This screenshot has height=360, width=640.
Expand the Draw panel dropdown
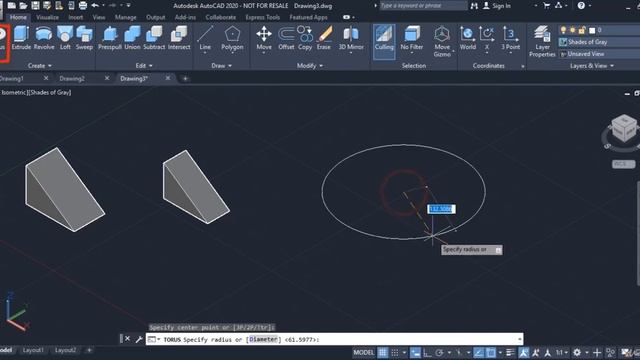[221, 66]
